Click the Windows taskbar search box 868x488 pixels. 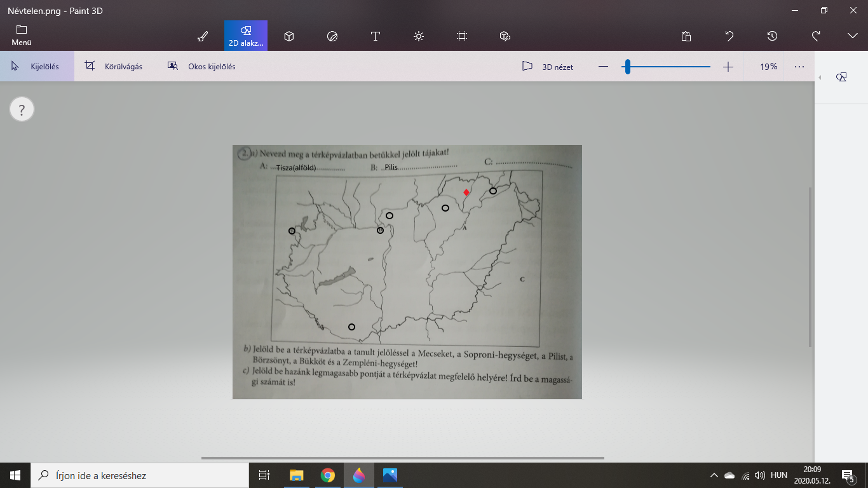[140, 475]
